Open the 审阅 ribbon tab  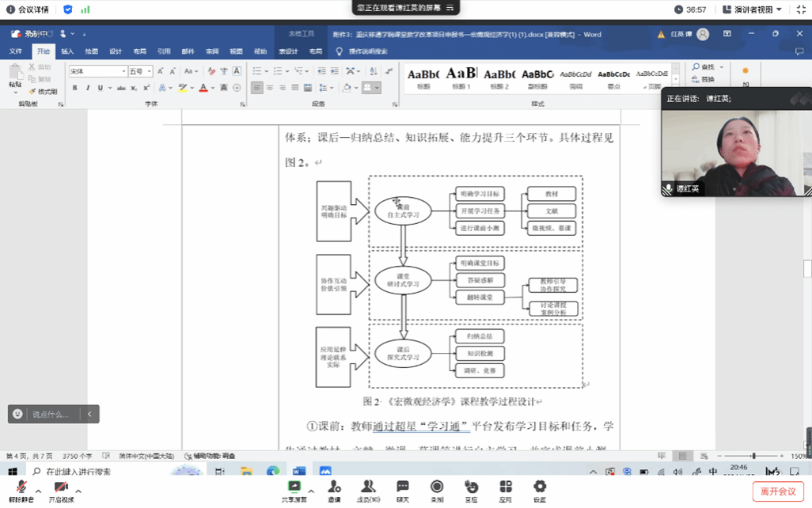pos(212,51)
